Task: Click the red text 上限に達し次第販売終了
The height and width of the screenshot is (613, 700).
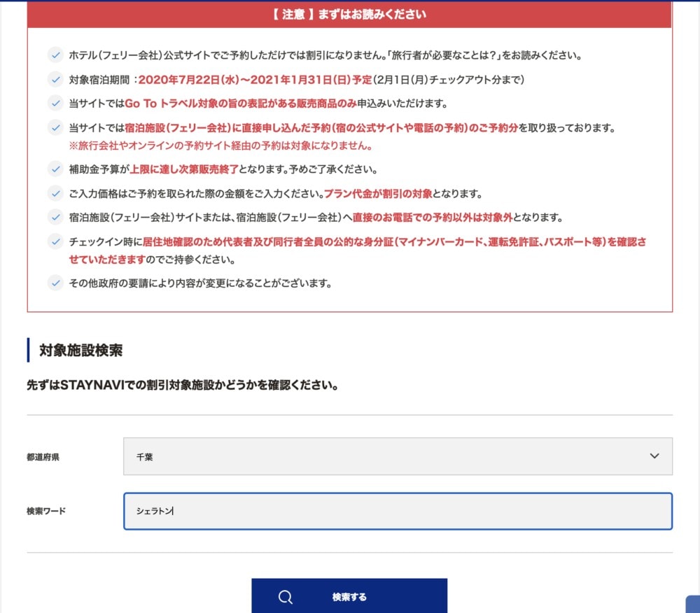Action: coord(184,169)
